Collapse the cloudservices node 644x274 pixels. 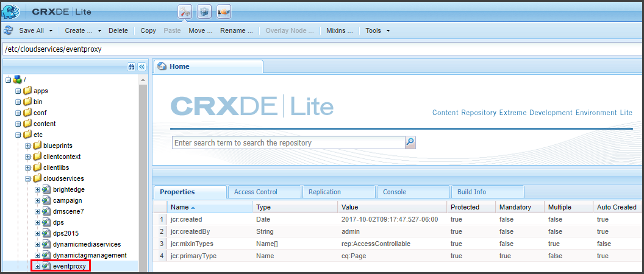28,178
